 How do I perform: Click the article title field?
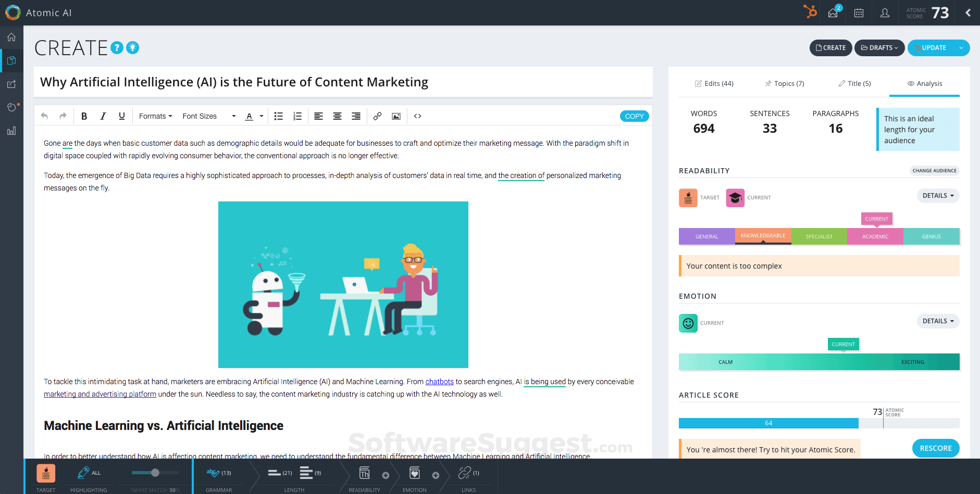[x=234, y=82]
